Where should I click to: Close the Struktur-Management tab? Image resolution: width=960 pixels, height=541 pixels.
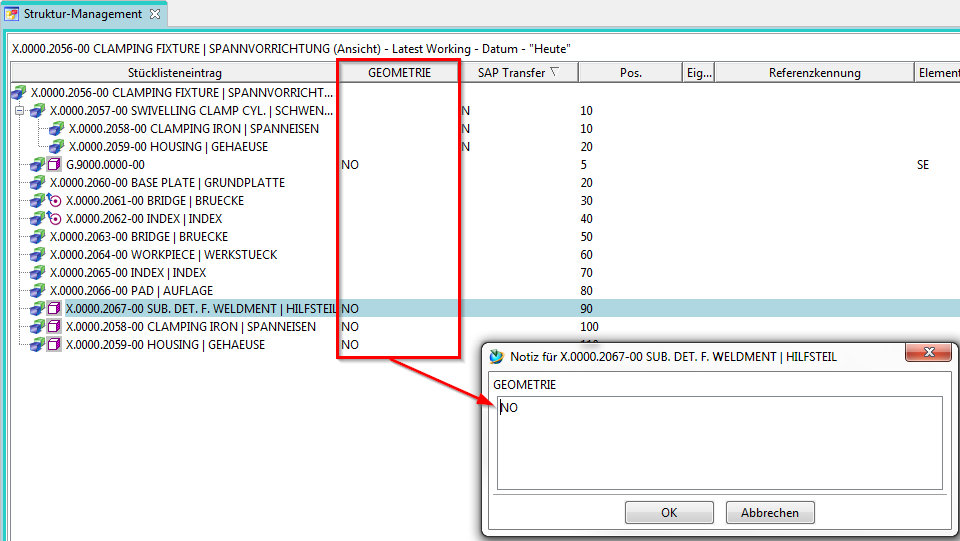154,14
